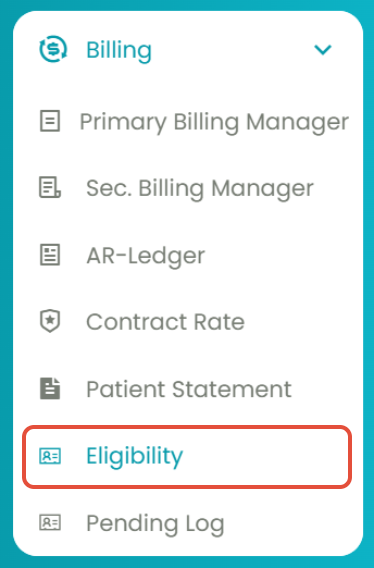
Task: Select the Eligibility label text
Action: click(134, 456)
